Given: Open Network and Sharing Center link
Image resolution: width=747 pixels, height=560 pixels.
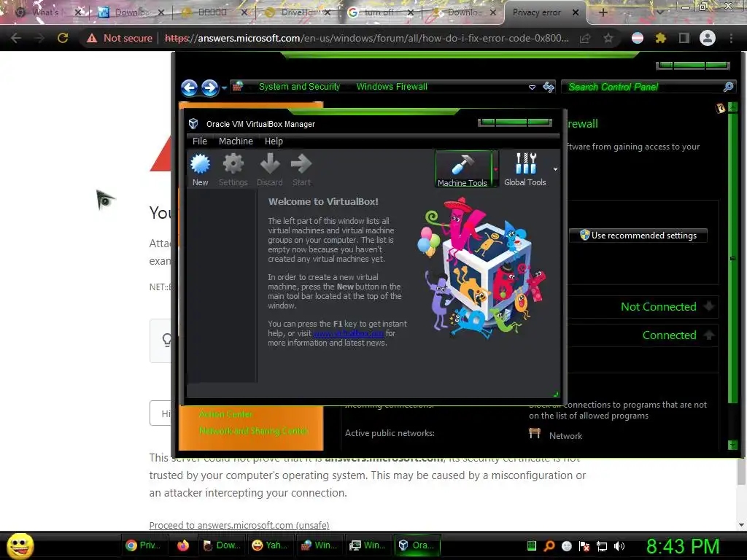Looking at the screenshot, I should pyautogui.click(x=253, y=431).
